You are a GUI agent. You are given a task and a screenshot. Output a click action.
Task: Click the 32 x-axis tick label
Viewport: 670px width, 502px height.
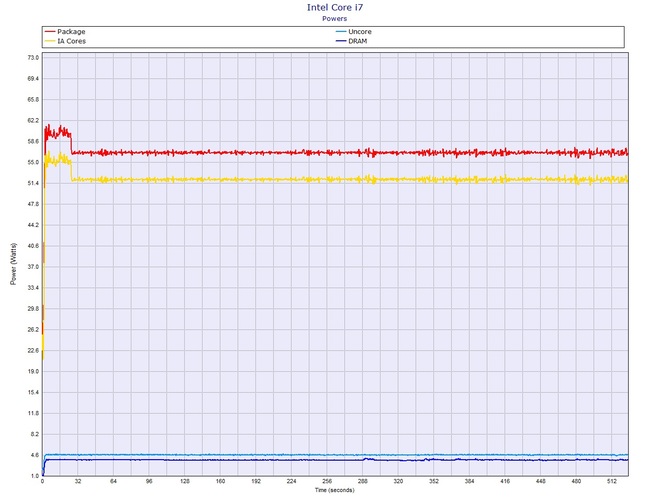point(78,481)
